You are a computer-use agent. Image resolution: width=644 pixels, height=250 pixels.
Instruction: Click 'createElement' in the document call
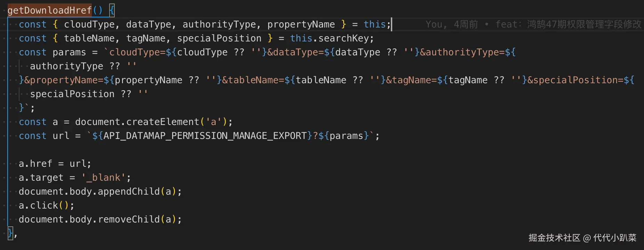coord(163,122)
